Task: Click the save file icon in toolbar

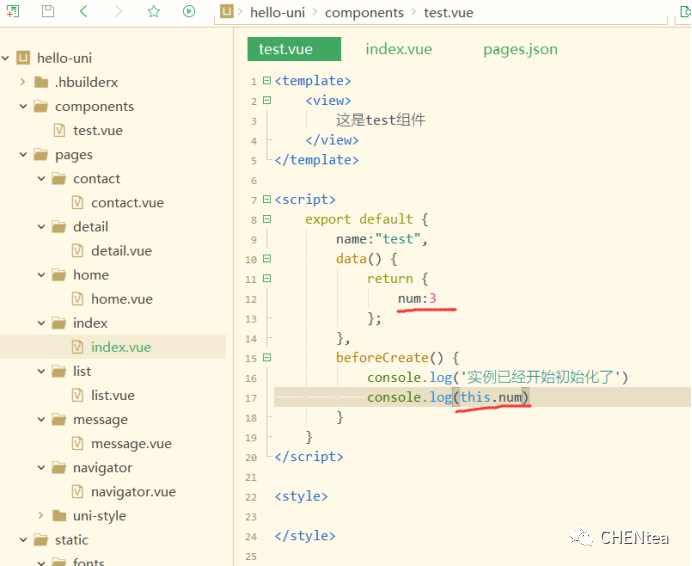Action: coord(48,11)
